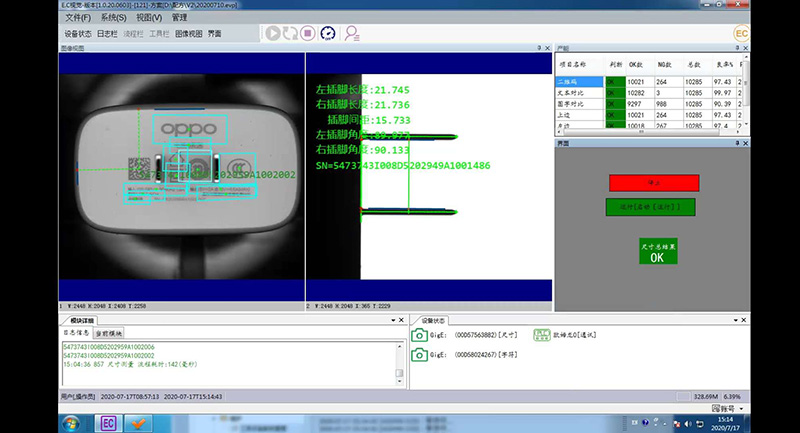
Task: Close the 模块详细 log panel
Action: [401, 320]
